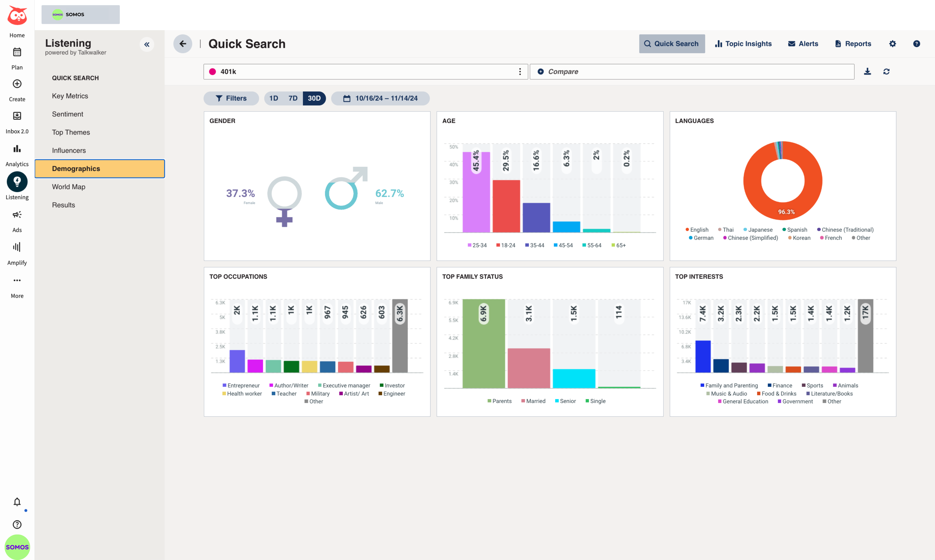The image size is (935, 560).
Task: Switch to the 7D time range
Action: 293,98
